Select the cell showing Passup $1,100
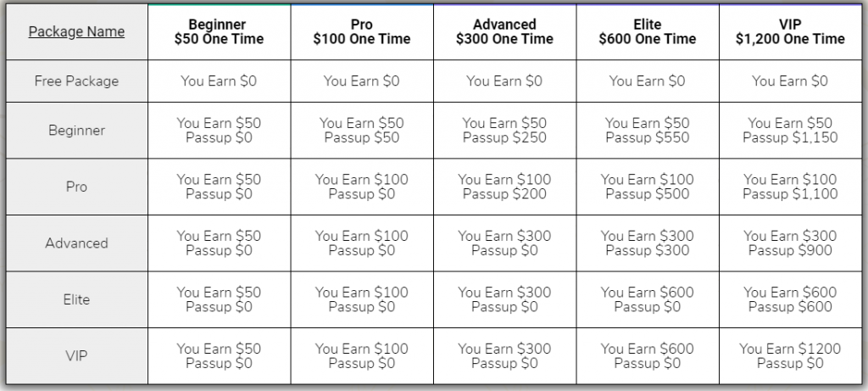Screen dimensions: 868x391 790,194
